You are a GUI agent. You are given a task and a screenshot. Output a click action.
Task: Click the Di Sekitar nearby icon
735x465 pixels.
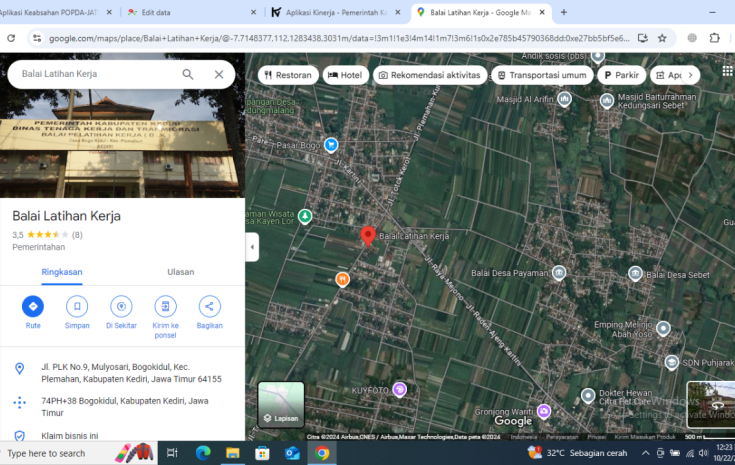121,306
